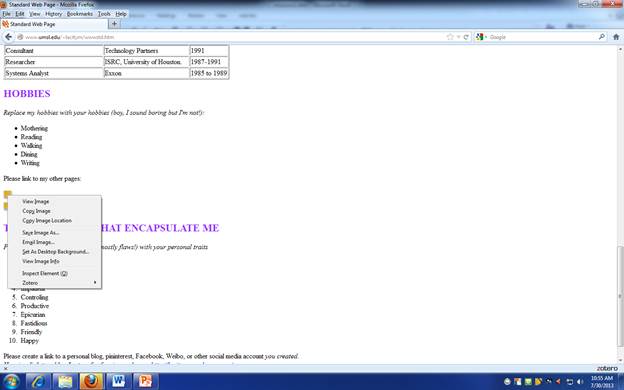Image resolution: width=624 pixels, height=390 pixels.
Task: Open a new tab with plus button
Action: click(x=115, y=24)
